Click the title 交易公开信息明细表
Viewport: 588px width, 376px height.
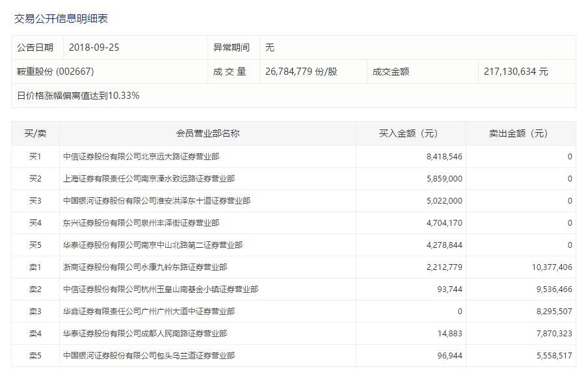(61, 19)
